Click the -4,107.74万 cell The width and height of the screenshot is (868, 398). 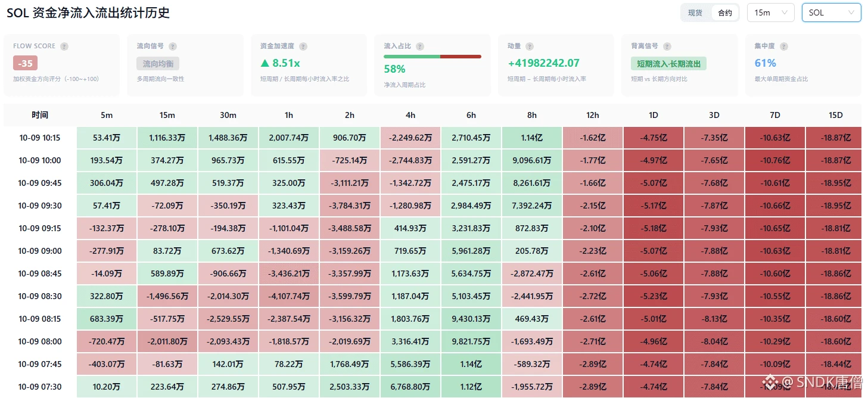[289, 296]
